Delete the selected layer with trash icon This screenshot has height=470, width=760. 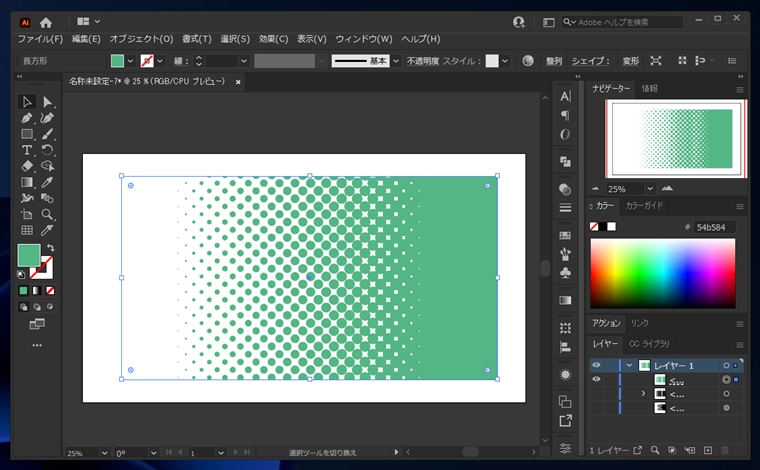pos(725,450)
